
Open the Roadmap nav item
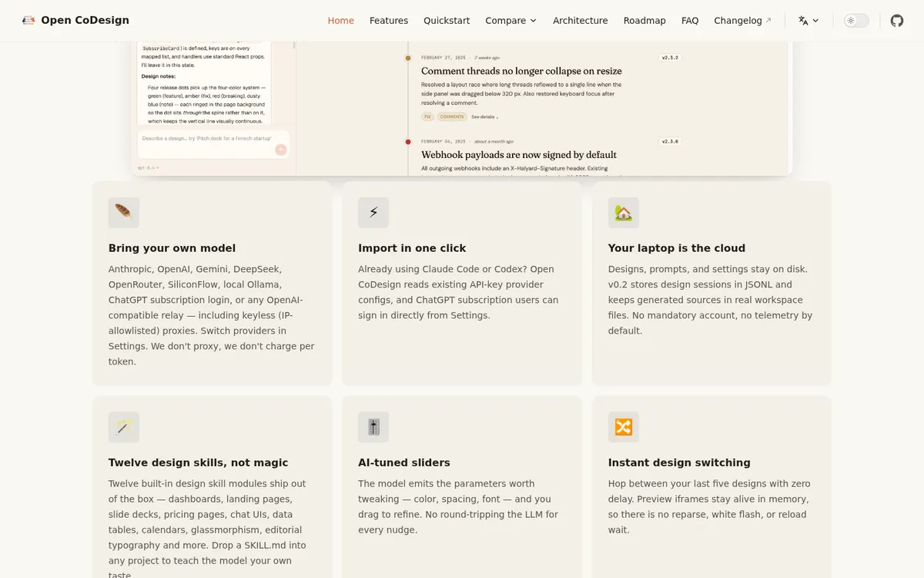644,21
